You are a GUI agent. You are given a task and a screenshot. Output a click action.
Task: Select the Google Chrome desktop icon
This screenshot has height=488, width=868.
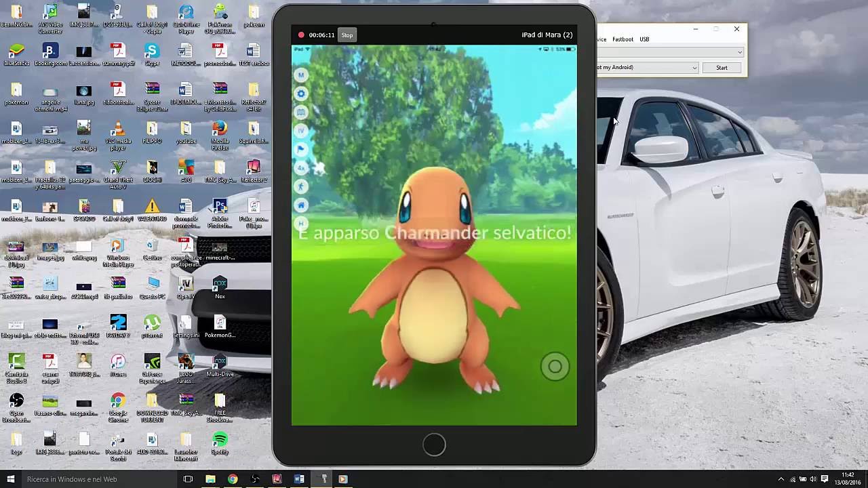tap(118, 408)
